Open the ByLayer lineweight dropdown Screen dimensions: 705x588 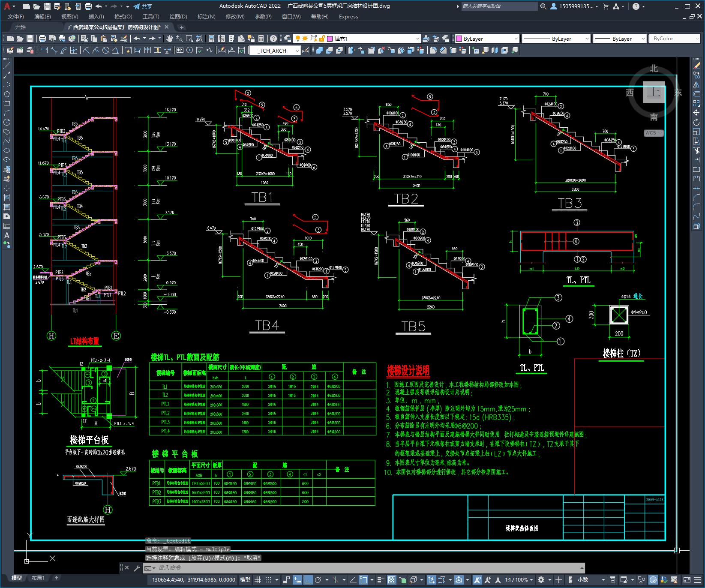pos(620,39)
